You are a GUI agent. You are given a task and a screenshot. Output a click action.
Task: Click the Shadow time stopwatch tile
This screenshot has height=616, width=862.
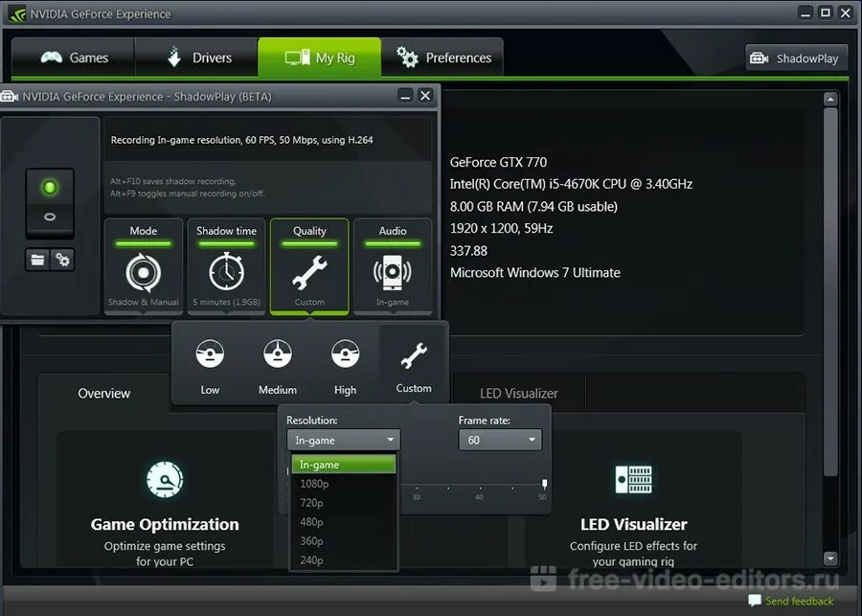226,266
